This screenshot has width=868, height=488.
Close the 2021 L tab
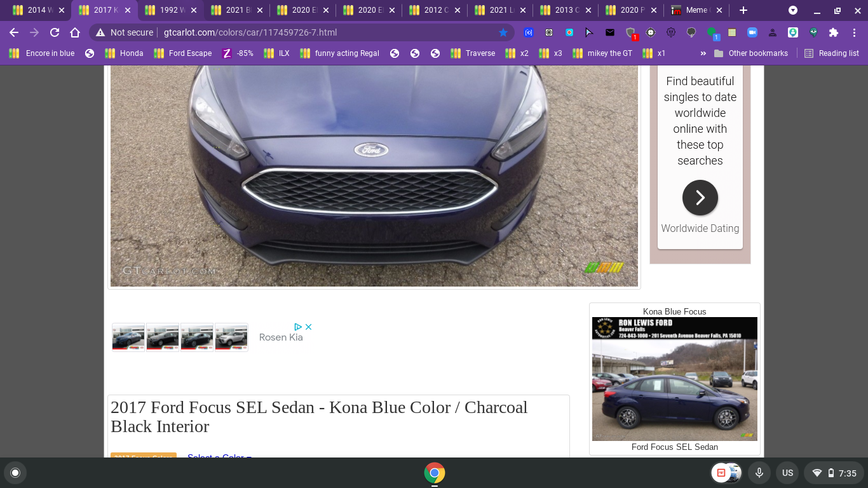click(524, 10)
